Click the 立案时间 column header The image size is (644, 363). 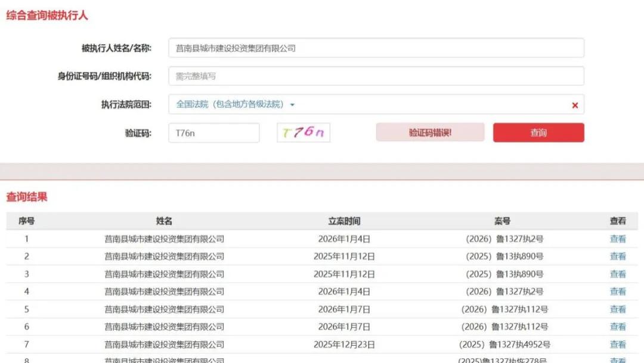click(x=345, y=220)
